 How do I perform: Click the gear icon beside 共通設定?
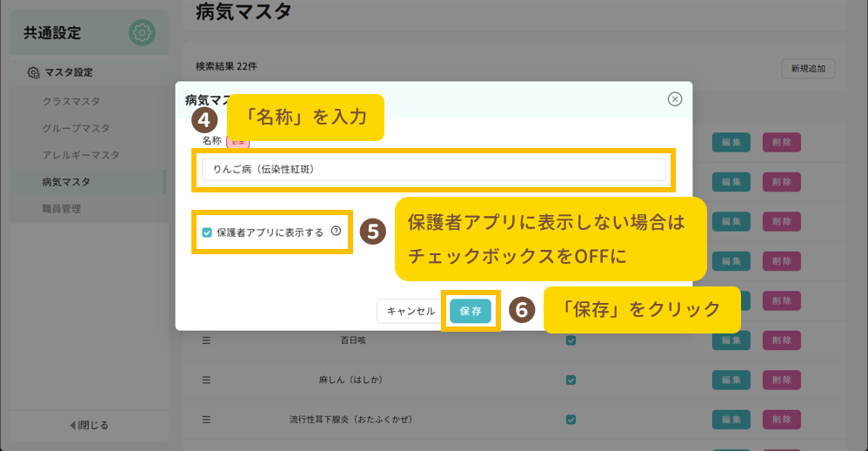pos(141,33)
